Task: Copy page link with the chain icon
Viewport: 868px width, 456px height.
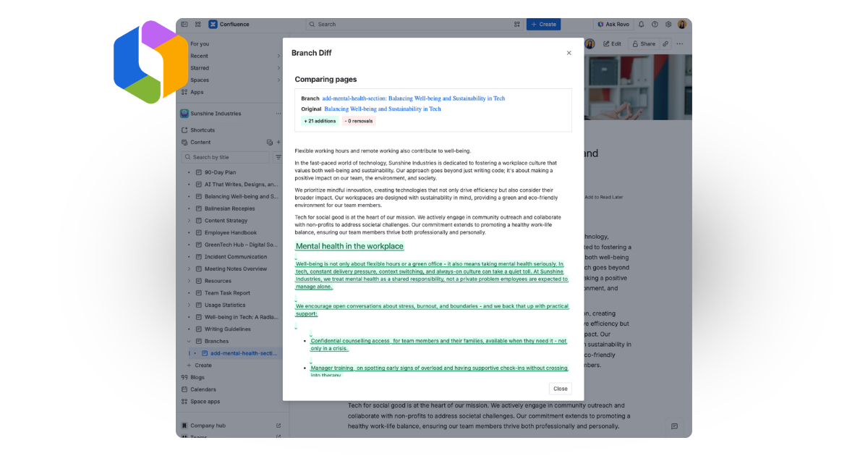Action: pos(665,43)
